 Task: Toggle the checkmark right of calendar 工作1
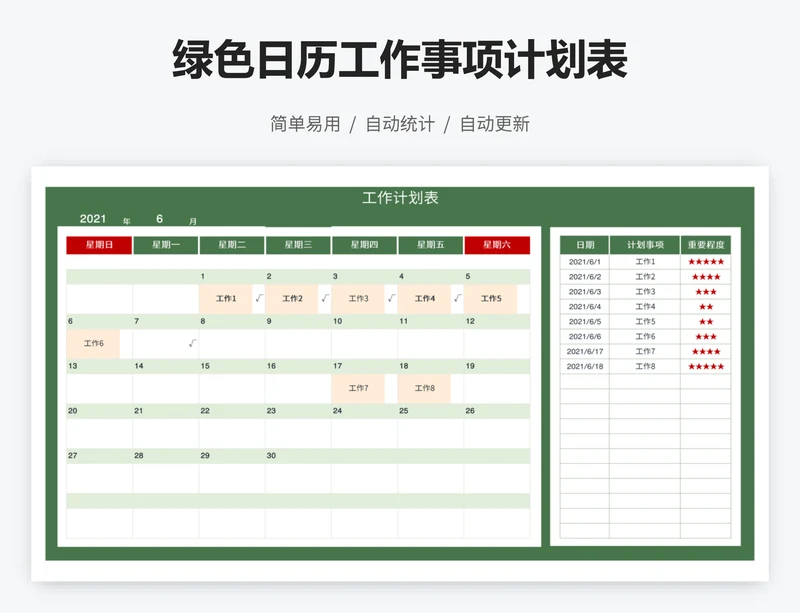[258, 298]
